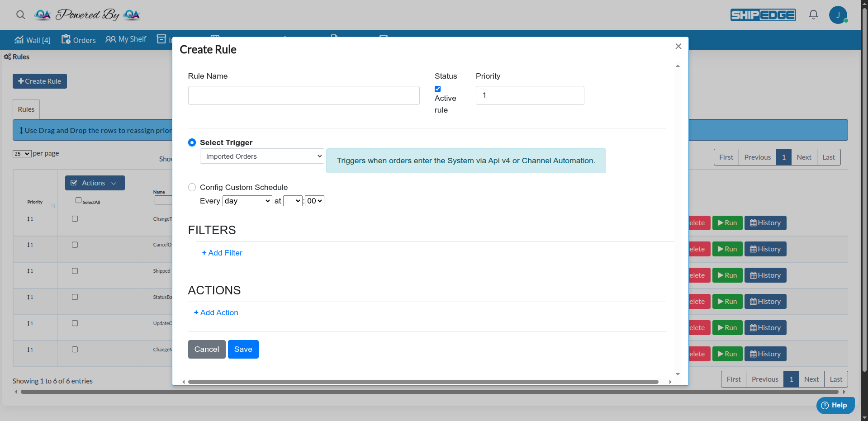Choose the Select Trigger radio option
Screen dimensions: 868x421
[192, 142]
